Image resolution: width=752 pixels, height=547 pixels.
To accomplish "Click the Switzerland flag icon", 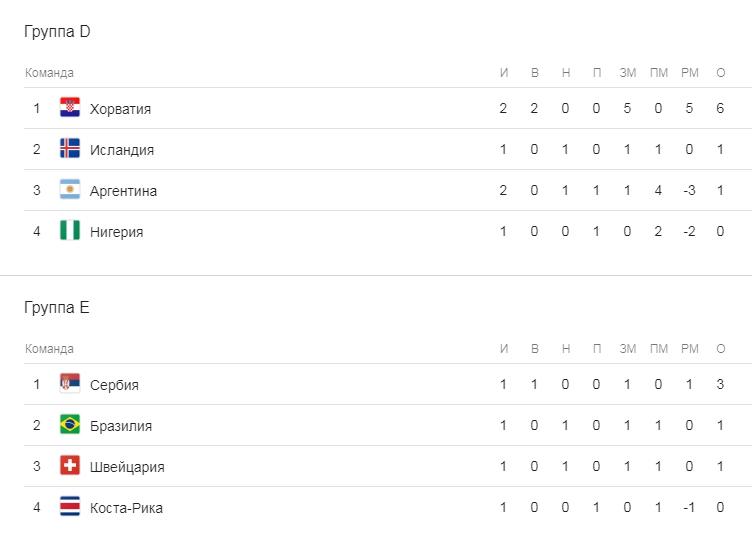I will point(69,466).
